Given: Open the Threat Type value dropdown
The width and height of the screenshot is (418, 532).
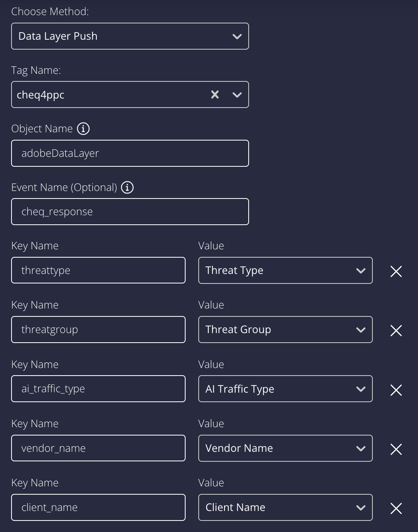Looking at the screenshot, I should pyautogui.click(x=286, y=270).
